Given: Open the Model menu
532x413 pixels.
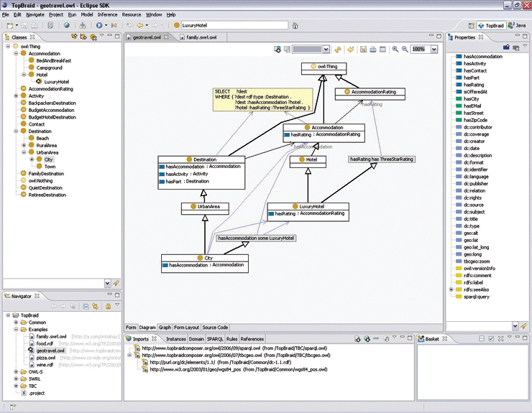Looking at the screenshot, I should 87,14.
